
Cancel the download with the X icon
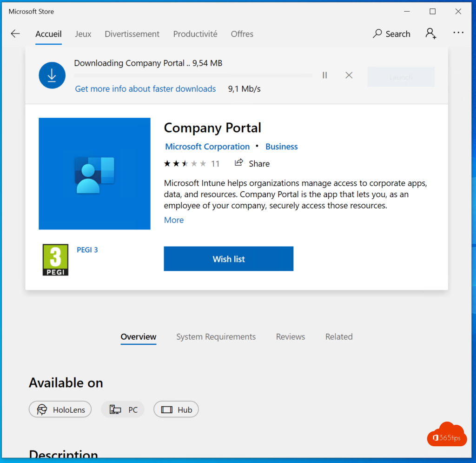[x=349, y=75]
